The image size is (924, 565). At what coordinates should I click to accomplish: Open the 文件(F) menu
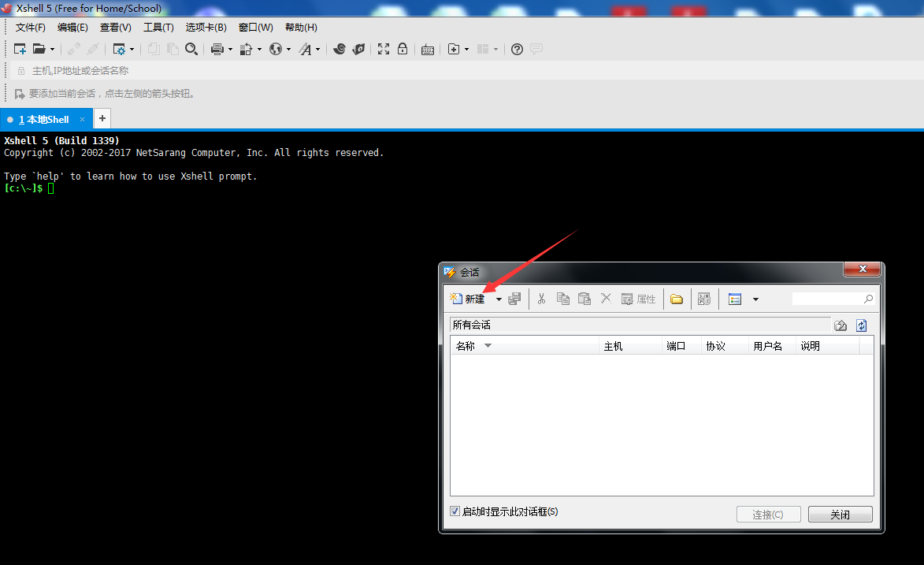(x=30, y=27)
